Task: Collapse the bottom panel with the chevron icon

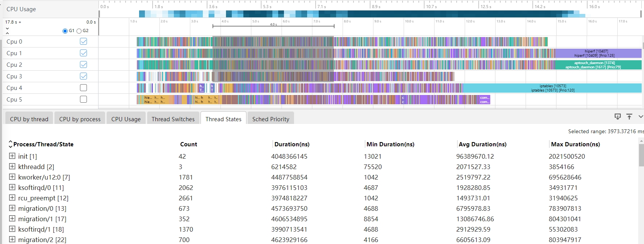Action: [641, 117]
